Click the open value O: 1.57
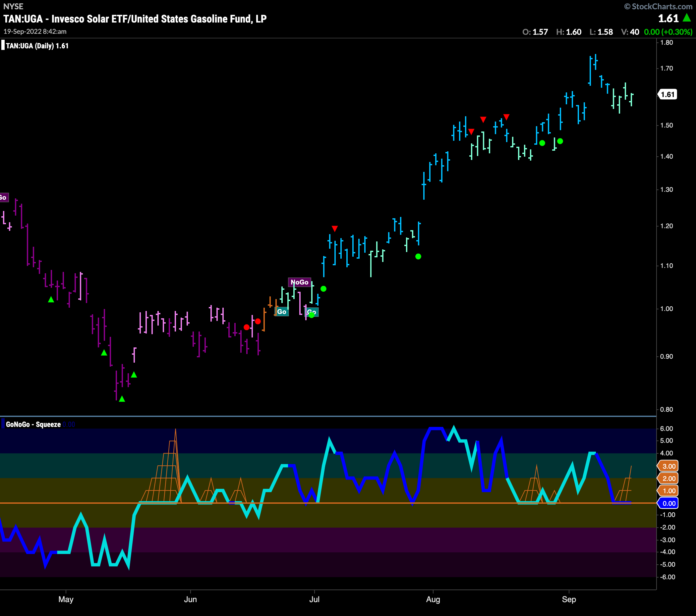The image size is (696, 616). [535, 32]
